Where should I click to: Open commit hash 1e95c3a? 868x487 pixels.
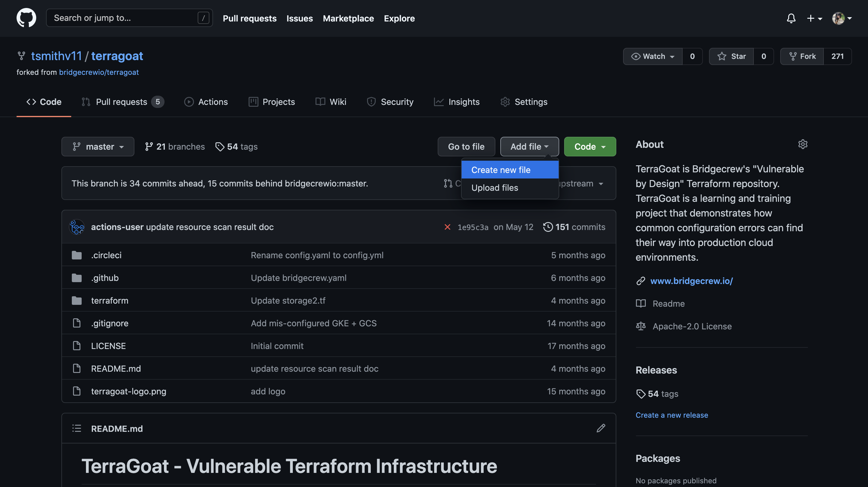tap(473, 227)
